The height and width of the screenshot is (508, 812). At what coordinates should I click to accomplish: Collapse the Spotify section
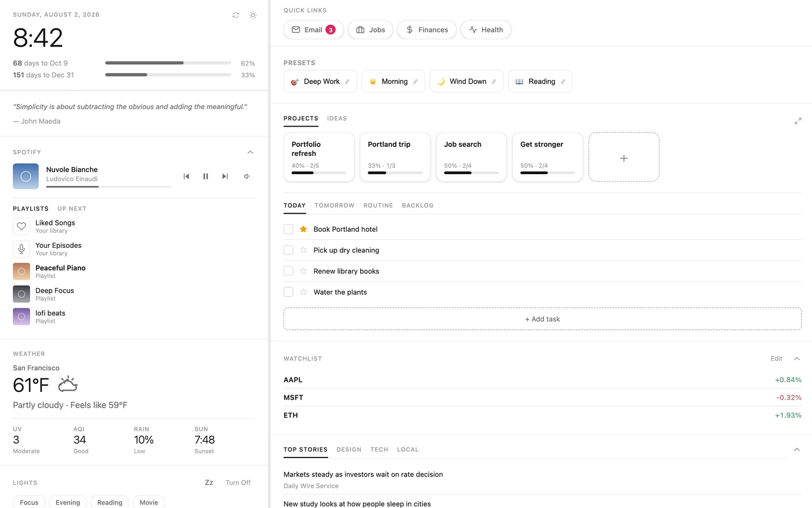click(250, 152)
